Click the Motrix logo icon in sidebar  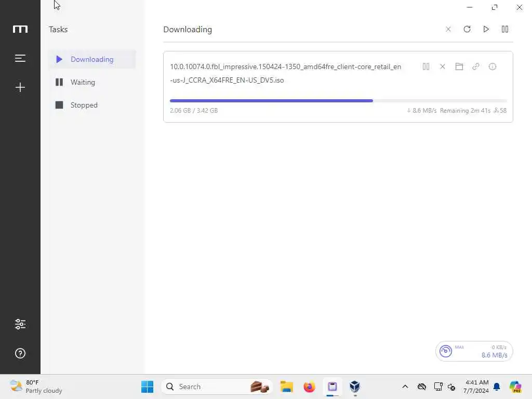[x=20, y=29]
